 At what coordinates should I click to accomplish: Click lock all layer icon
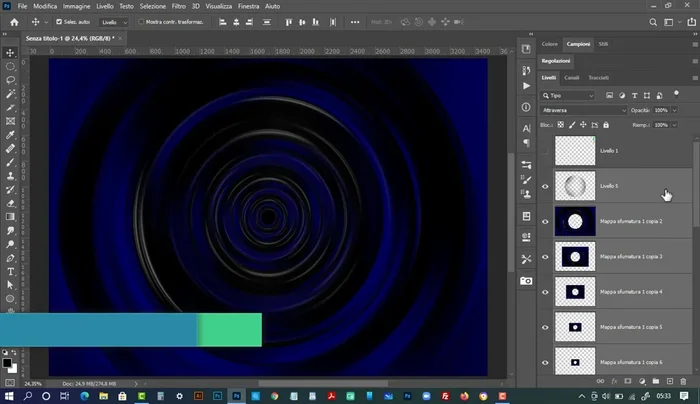[x=604, y=125]
